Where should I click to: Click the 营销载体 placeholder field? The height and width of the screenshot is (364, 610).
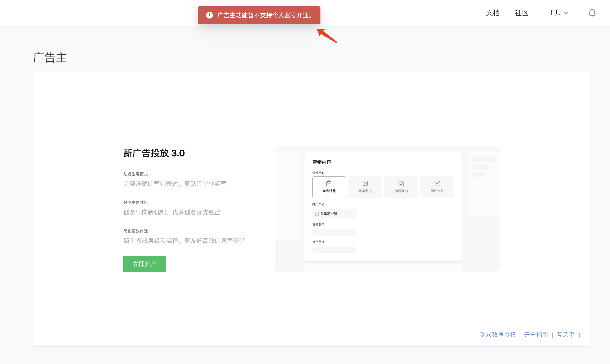tap(335, 232)
